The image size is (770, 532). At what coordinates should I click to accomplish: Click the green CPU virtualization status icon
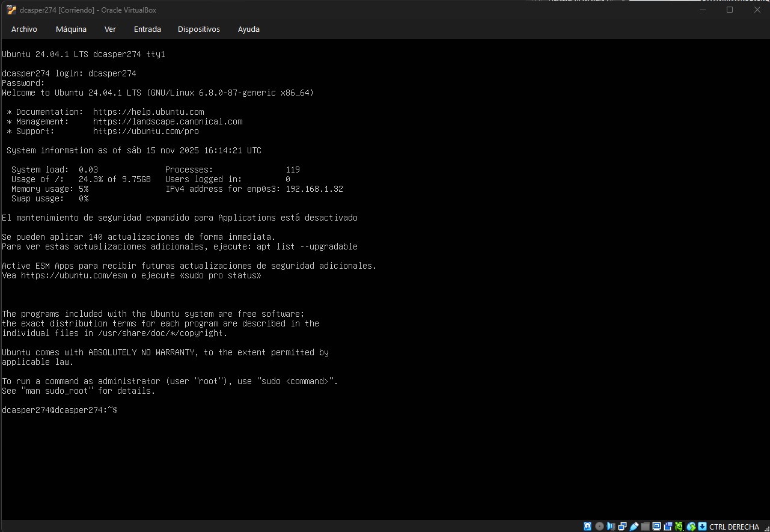tap(679, 527)
